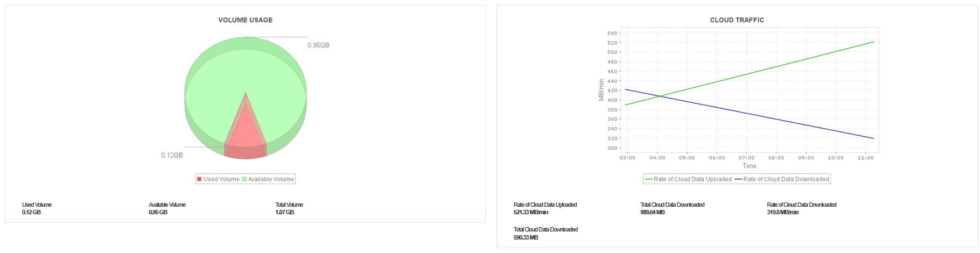Click the MB/min vertical axis label
The image size is (980, 253).
(x=601, y=90)
